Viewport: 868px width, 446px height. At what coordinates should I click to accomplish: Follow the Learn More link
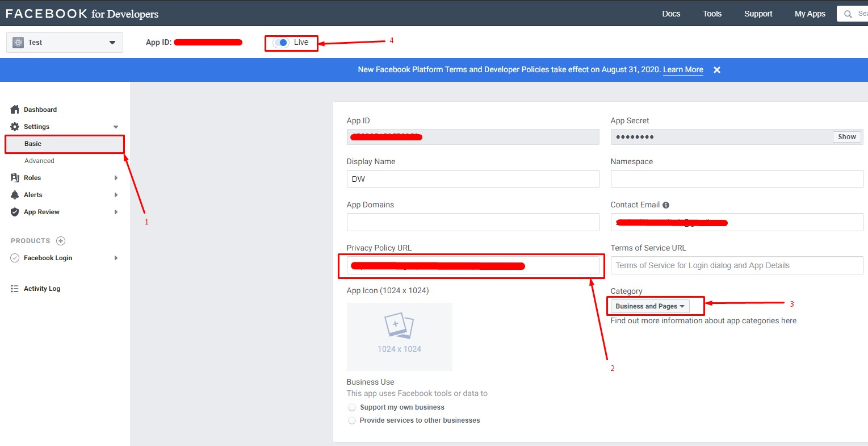tap(683, 70)
